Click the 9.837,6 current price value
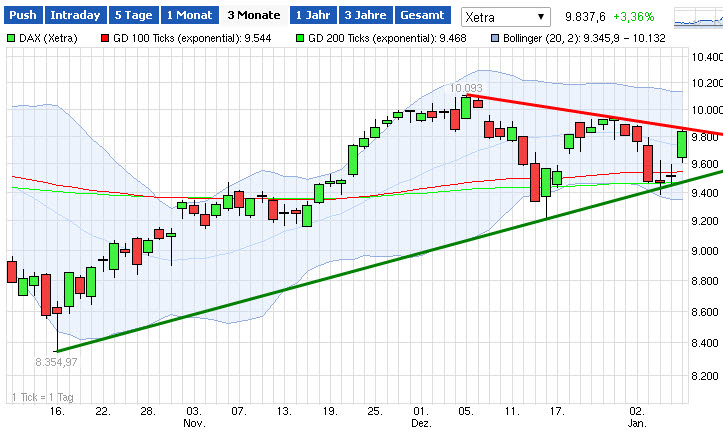 pos(585,17)
